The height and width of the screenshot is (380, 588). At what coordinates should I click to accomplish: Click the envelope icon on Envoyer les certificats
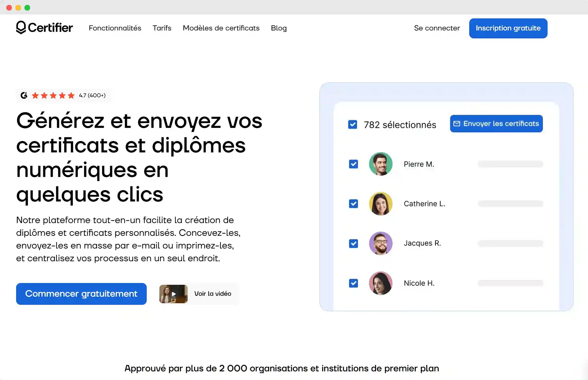(457, 123)
